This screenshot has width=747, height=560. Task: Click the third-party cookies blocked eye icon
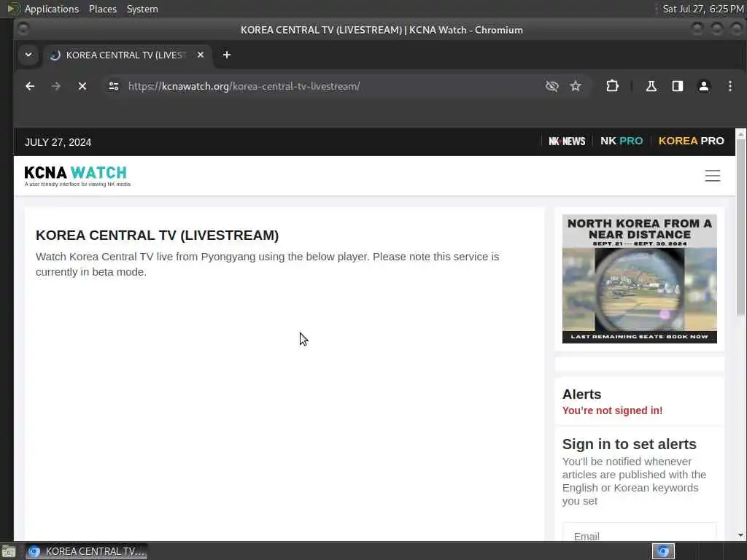[551, 86]
